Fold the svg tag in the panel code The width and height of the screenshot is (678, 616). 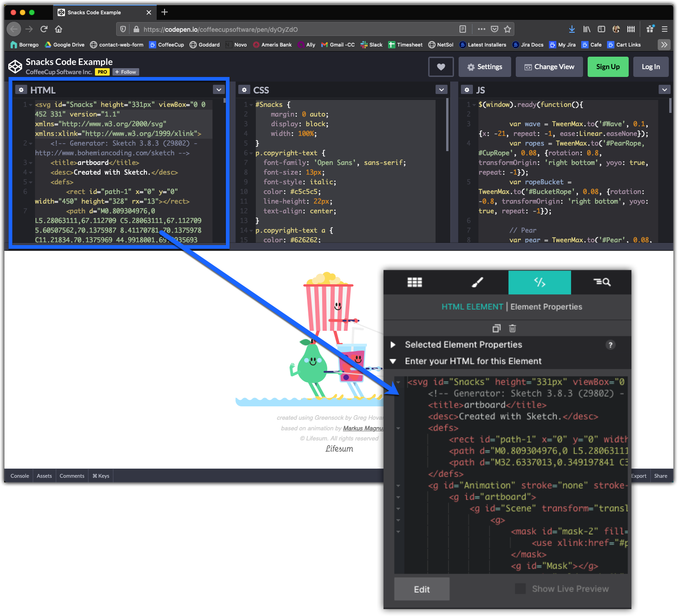coord(398,382)
